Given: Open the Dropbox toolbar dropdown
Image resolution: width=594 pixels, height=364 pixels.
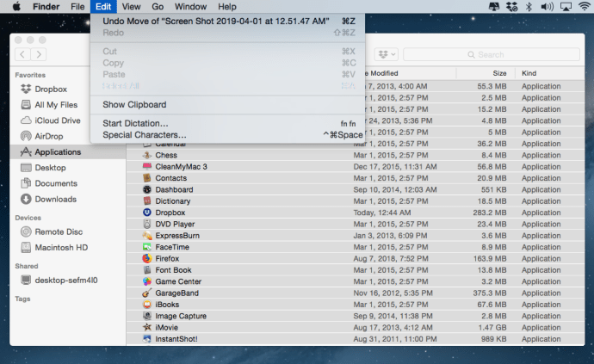Looking at the screenshot, I should (386, 54).
